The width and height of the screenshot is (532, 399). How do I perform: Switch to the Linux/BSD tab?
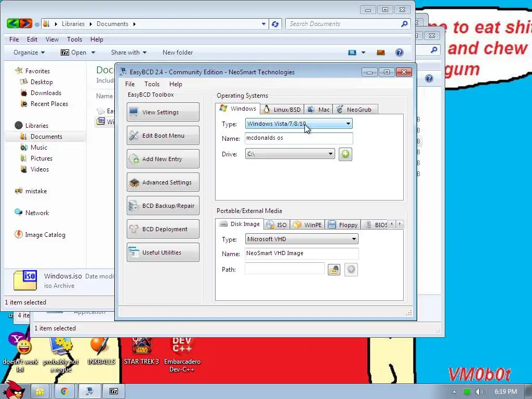(x=282, y=109)
